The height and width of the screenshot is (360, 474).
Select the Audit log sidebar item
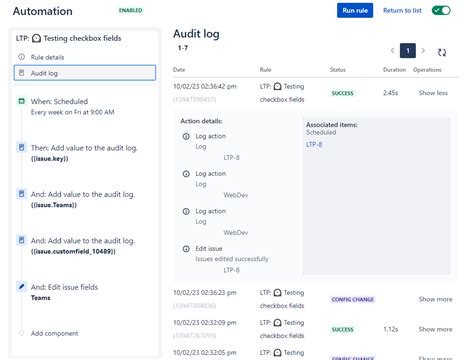pos(85,73)
